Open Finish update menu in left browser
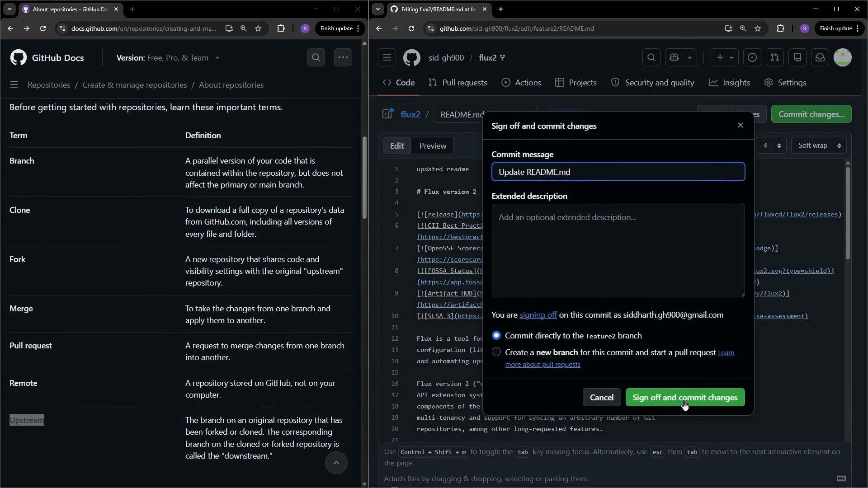 (340, 28)
